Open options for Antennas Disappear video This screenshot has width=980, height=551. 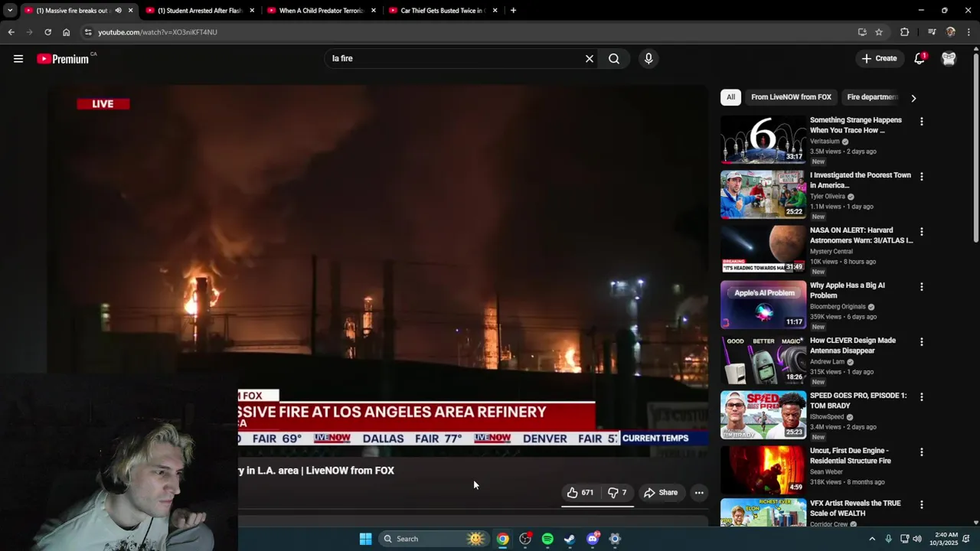coord(922,342)
